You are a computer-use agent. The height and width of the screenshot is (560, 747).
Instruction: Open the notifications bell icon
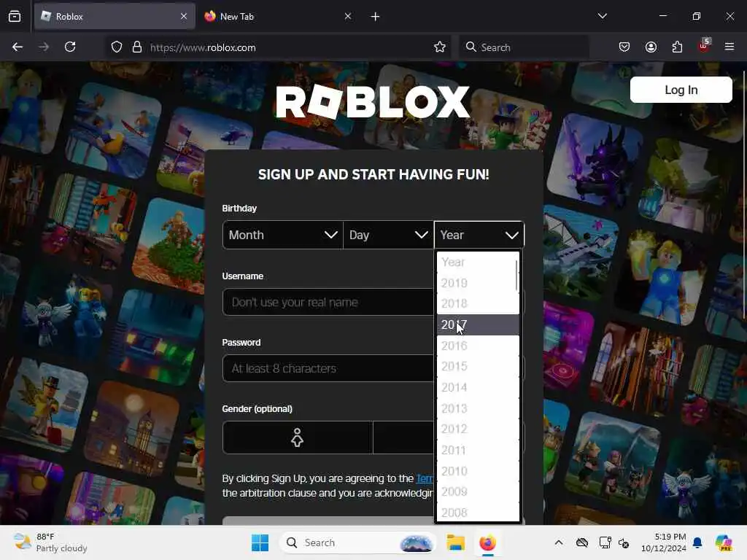(x=697, y=542)
